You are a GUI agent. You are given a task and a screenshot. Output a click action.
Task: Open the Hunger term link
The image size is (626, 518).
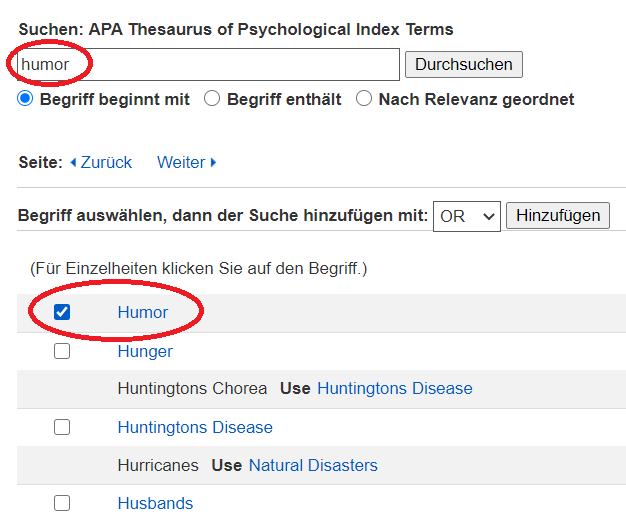click(x=145, y=351)
